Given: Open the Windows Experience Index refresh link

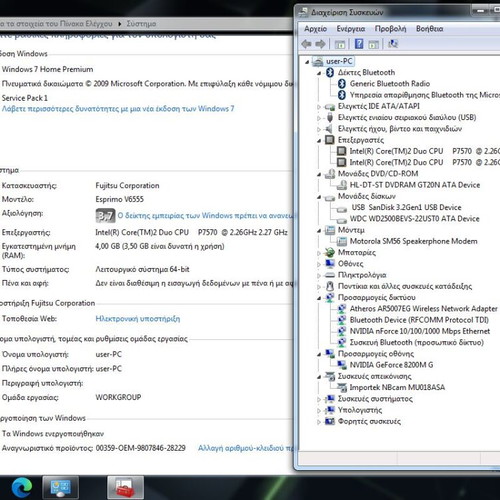Looking at the screenshot, I should [x=206, y=216].
